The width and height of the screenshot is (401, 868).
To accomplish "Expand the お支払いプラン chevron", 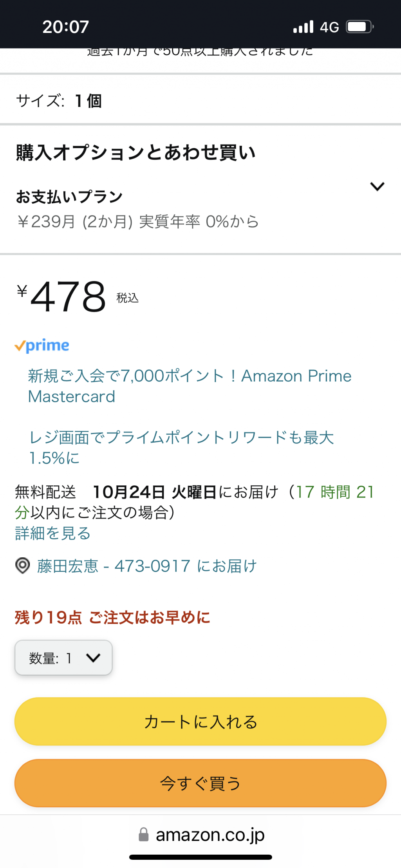I will (377, 186).
